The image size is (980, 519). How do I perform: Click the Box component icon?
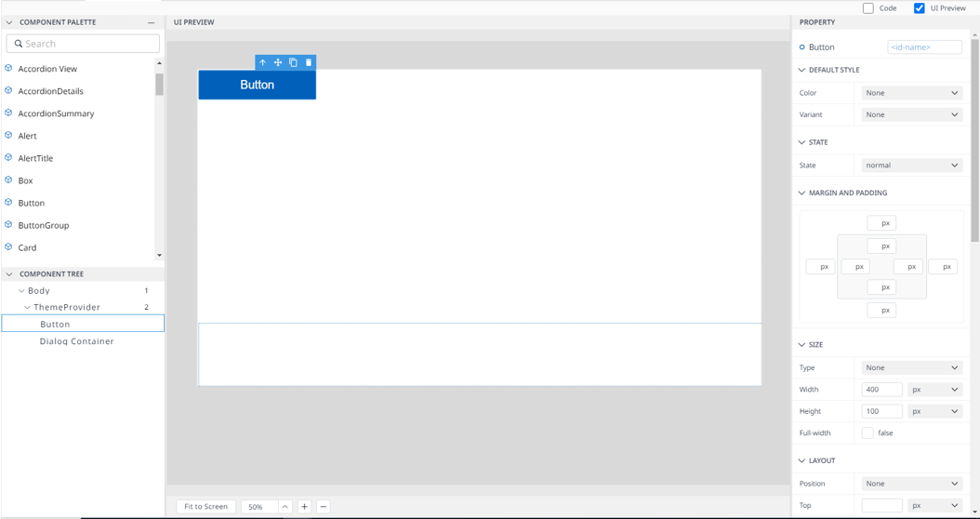click(x=8, y=180)
